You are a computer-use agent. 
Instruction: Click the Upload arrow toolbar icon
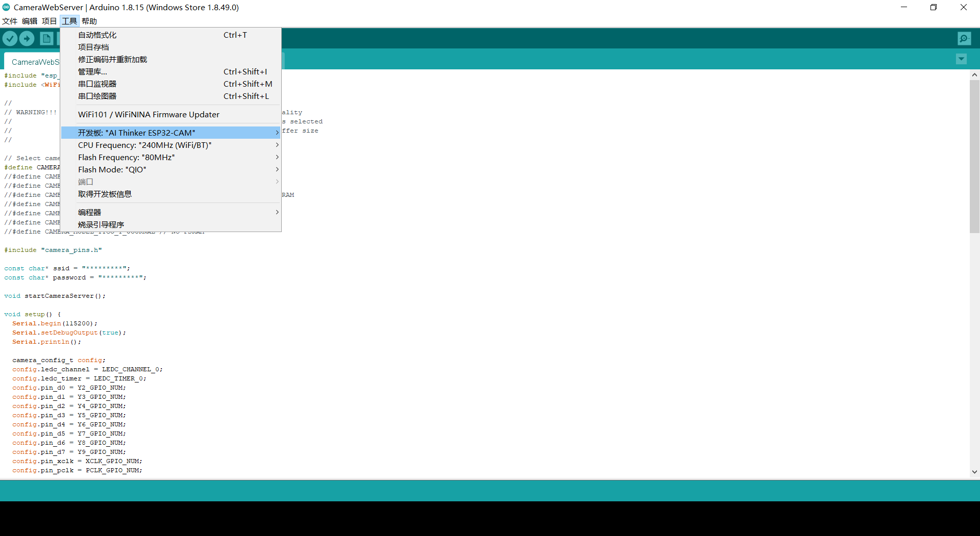click(27, 38)
